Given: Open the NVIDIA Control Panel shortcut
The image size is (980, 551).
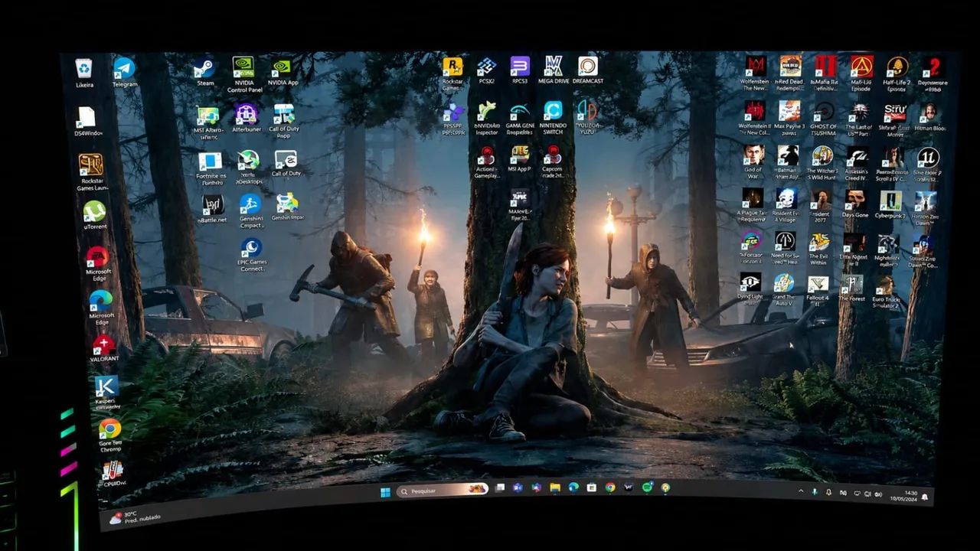Looking at the screenshot, I should click(244, 74).
